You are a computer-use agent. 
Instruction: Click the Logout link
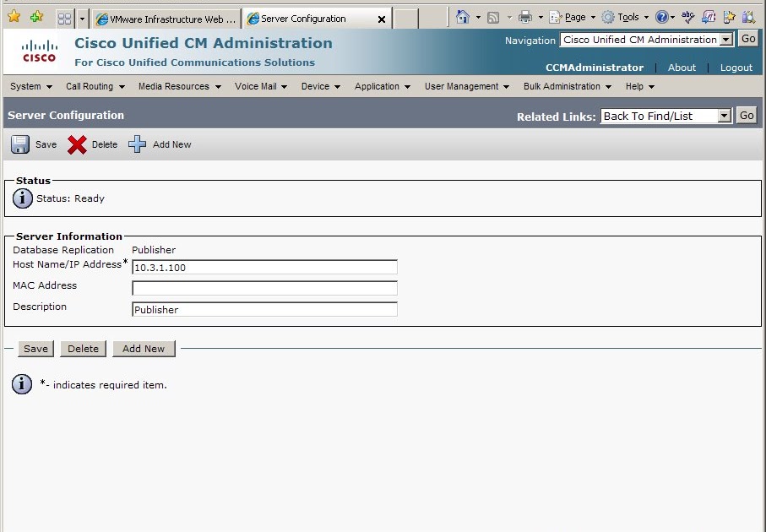pos(736,68)
